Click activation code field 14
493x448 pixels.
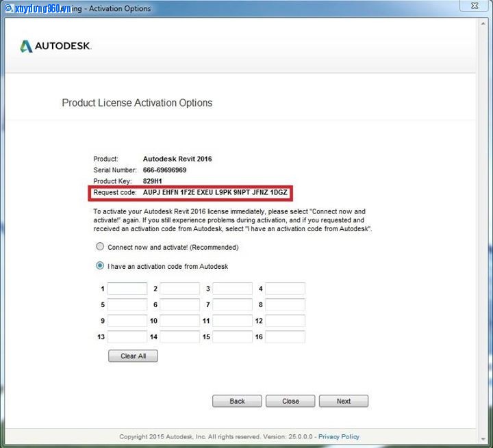180,337
